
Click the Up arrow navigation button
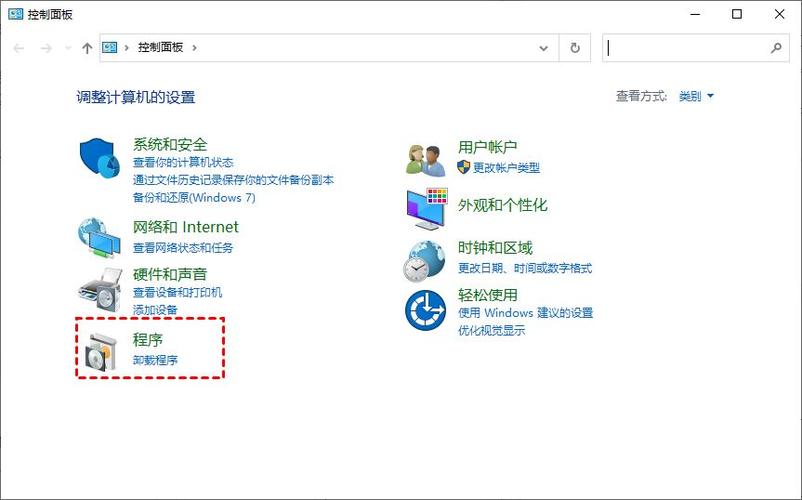(x=87, y=48)
